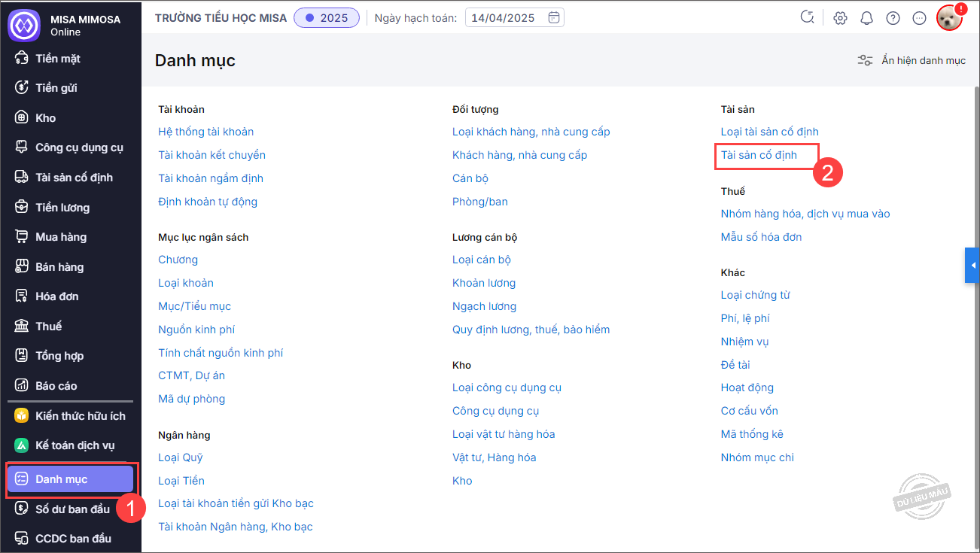Image resolution: width=980 pixels, height=553 pixels.
Task: Select Tài sản cố định sidebar item
Action: pos(74,178)
